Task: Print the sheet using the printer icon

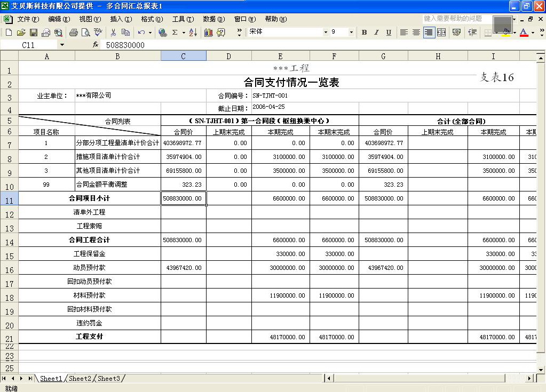Action: 74,33
